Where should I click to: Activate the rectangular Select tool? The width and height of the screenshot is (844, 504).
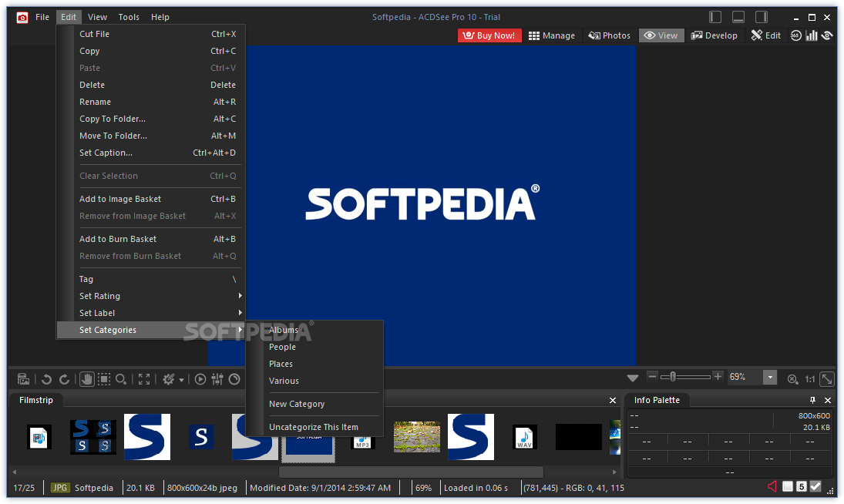pos(104,379)
